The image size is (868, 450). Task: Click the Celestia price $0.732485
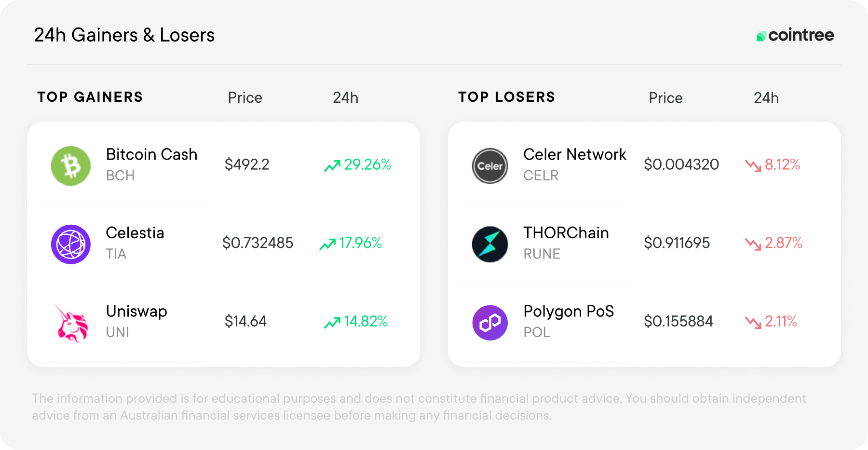(258, 243)
